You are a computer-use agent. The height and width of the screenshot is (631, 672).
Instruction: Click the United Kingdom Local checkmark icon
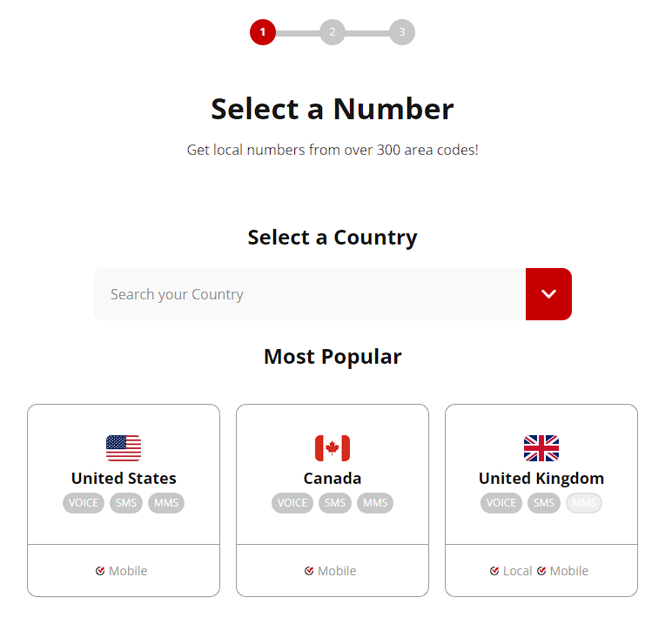(x=494, y=571)
